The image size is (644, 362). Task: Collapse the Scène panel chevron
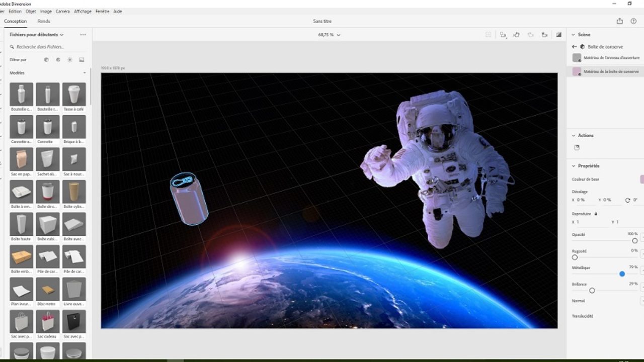coord(573,35)
